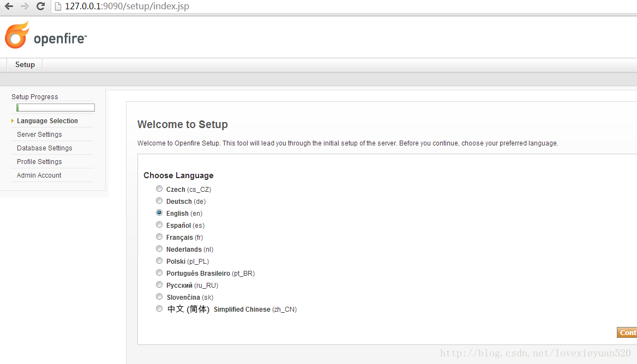Screen dimensions: 637x364
Task: Reload the page with refresh icon
Action: (x=40, y=6)
